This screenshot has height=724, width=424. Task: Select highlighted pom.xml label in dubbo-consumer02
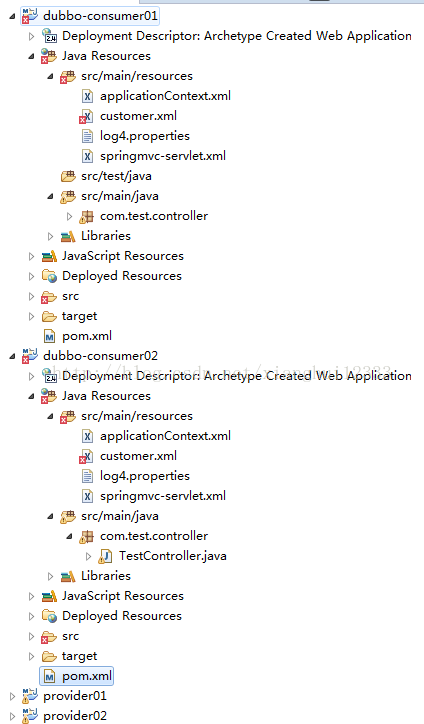(87, 676)
